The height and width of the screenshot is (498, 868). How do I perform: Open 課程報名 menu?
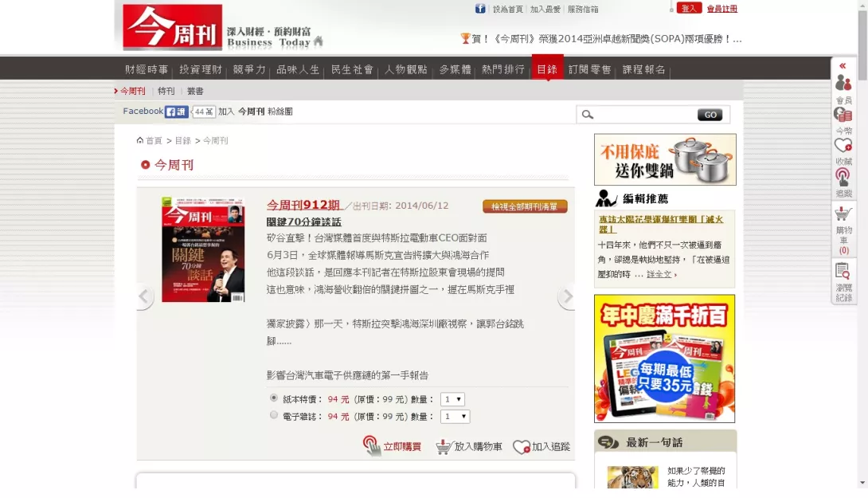[x=643, y=69]
